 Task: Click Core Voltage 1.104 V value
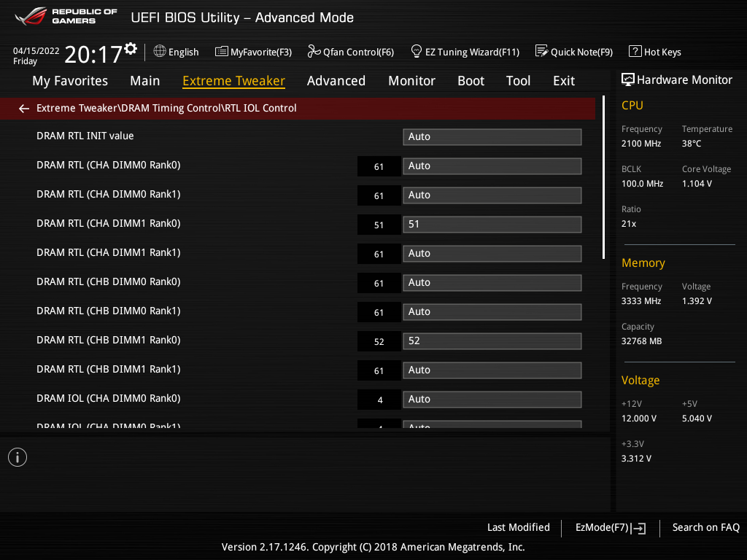[x=697, y=183]
